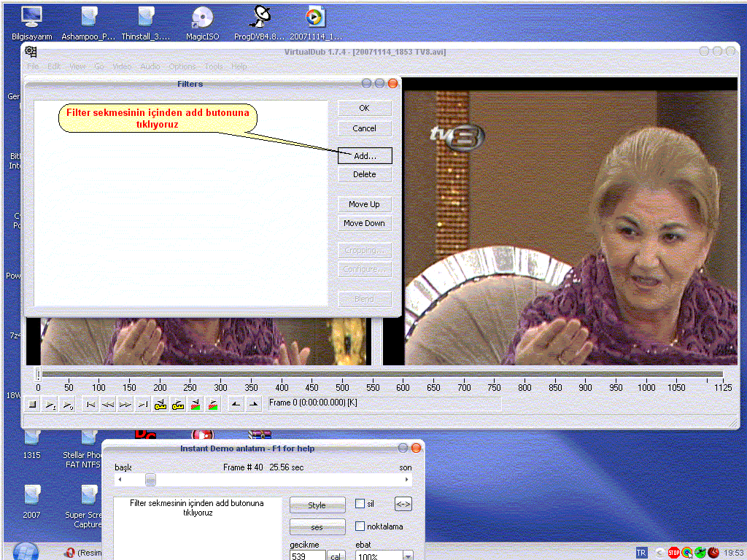Set the selection end mark-out

click(x=253, y=405)
